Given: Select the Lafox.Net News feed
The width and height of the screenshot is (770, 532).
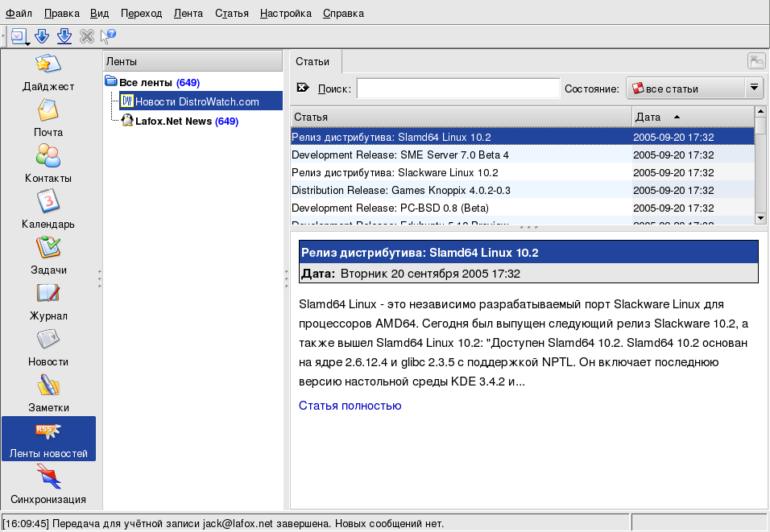Looking at the screenshot, I should tap(180, 121).
